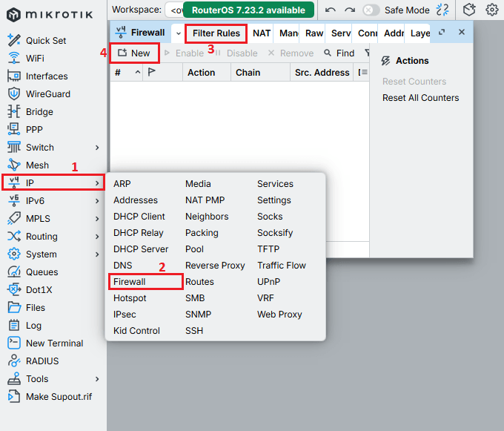Open the WireGuard menu
Image resolution: width=504 pixels, height=431 pixels.
[x=39, y=94]
